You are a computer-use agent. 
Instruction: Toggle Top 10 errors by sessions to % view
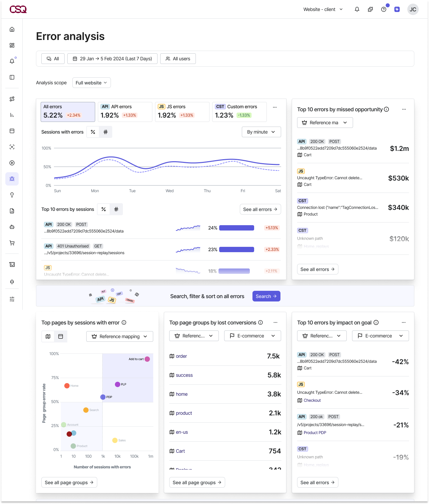(x=104, y=209)
